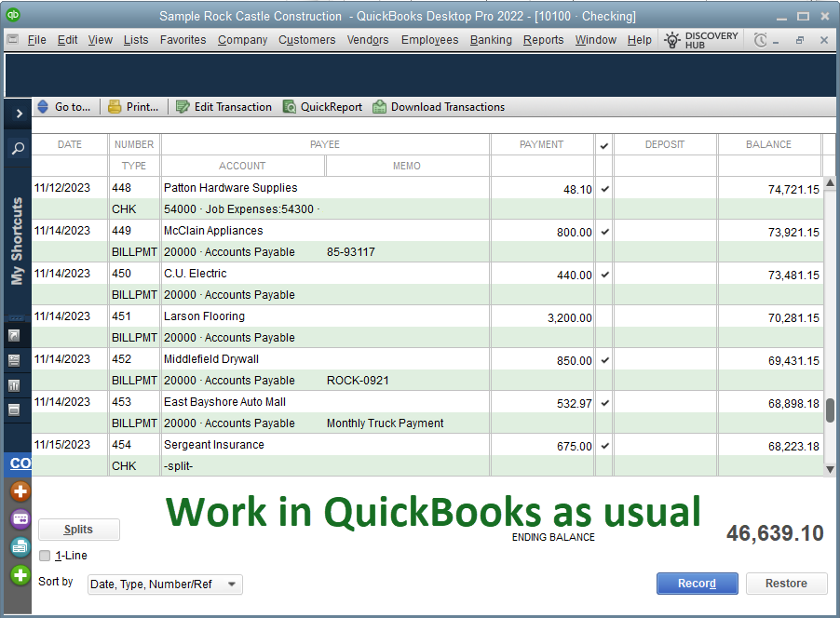Open the Reports menu
840x618 pixels.
[543, 40]
